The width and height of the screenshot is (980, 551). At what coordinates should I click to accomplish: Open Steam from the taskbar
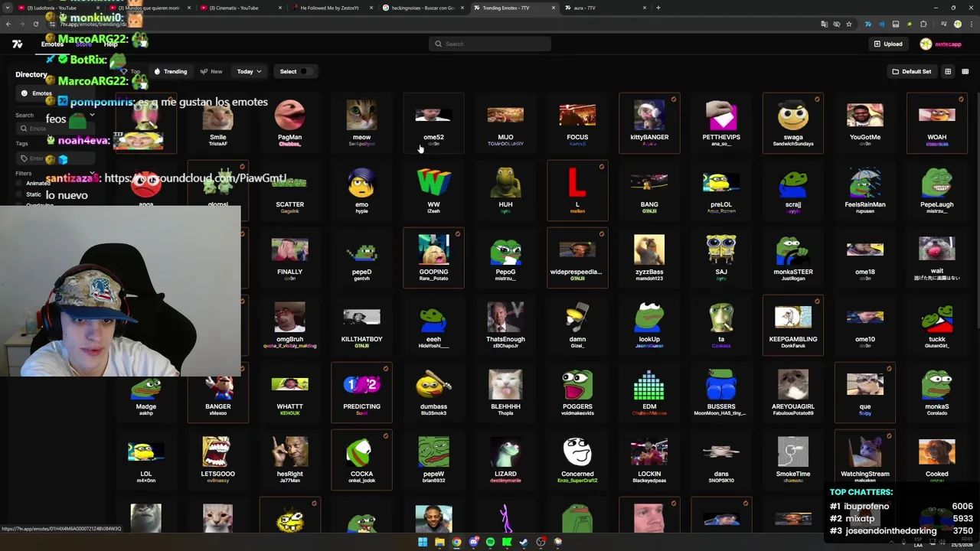[524, 542]
